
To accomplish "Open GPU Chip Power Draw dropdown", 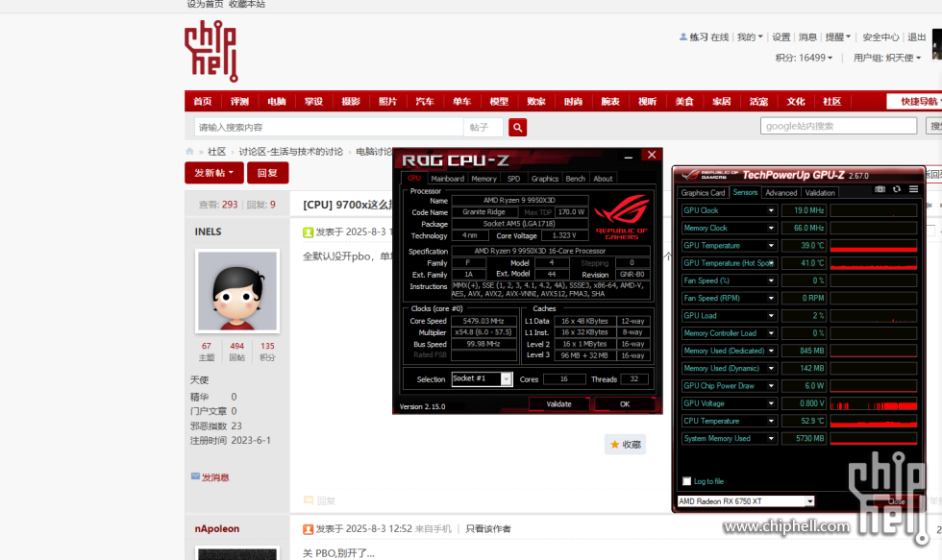I will [x=771, y=386].
